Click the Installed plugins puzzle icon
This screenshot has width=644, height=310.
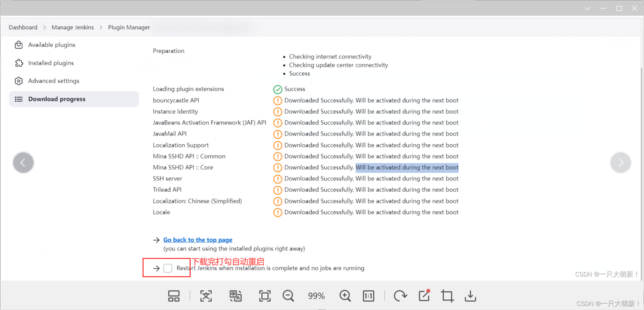(19, 63)
